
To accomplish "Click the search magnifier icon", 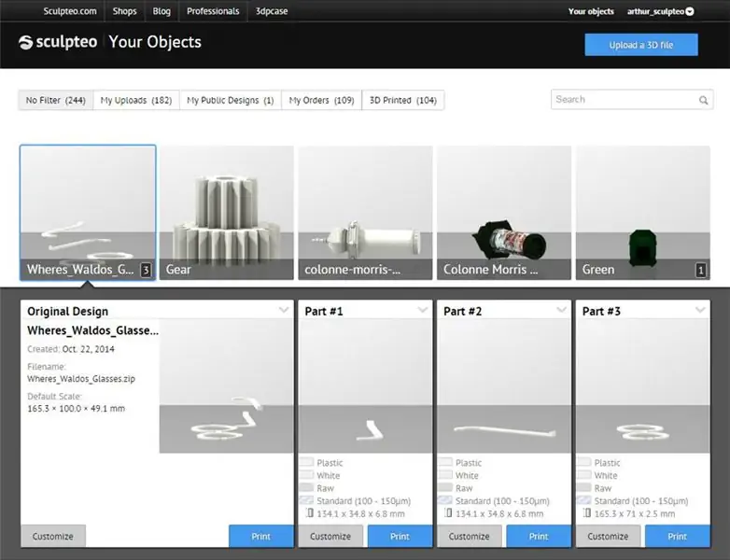I will coord(704,100).
